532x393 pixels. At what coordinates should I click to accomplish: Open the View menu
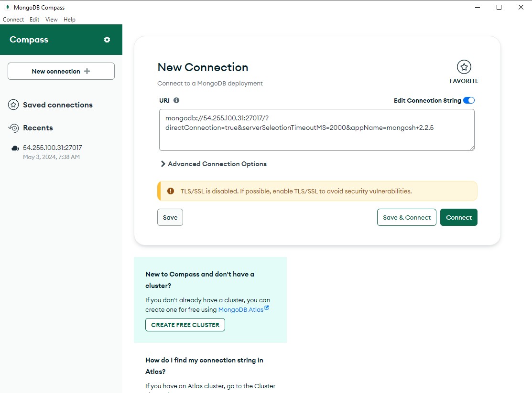click(51, 20)
